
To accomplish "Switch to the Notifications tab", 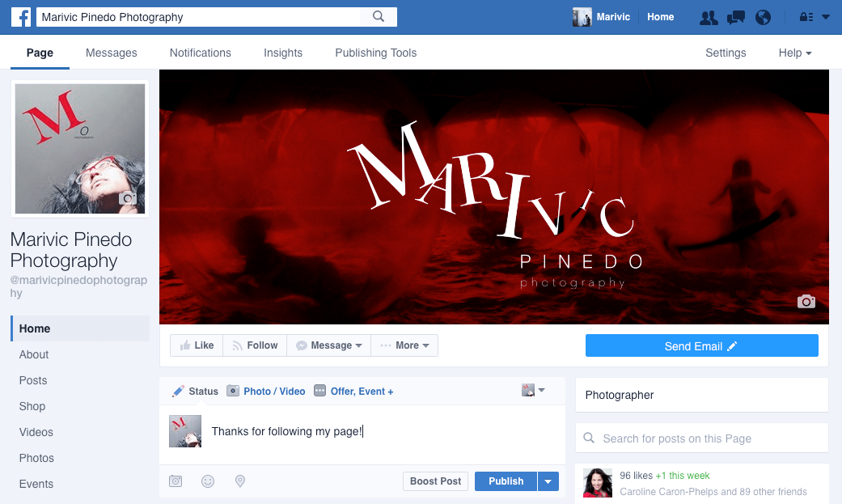I will [x=201, y=53].
